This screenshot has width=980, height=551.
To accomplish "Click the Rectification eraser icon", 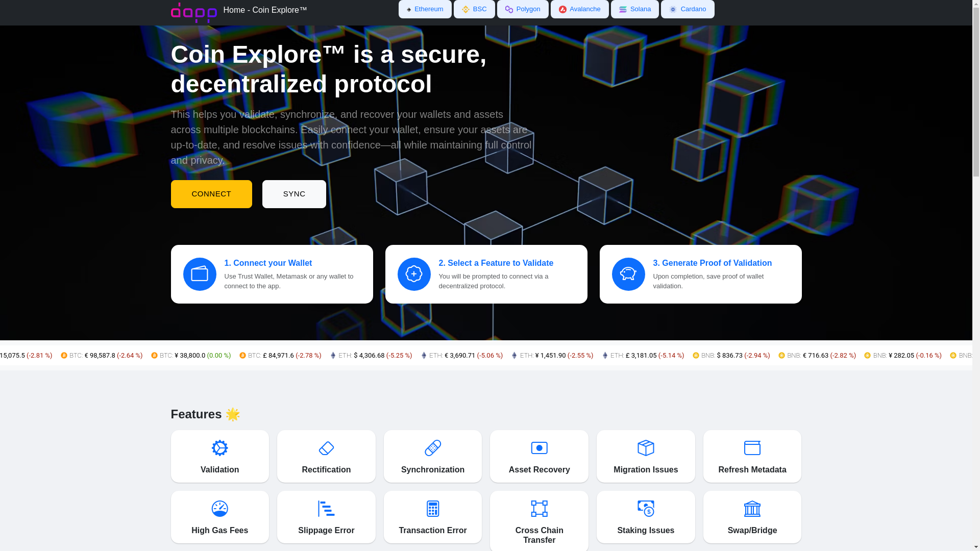I will [x=326, y=448].
